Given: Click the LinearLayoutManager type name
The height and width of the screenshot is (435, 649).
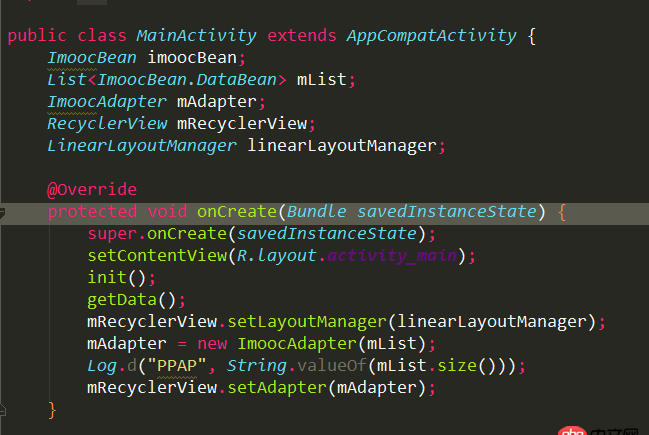Looking at the screenshot, I should click(142, 145).
